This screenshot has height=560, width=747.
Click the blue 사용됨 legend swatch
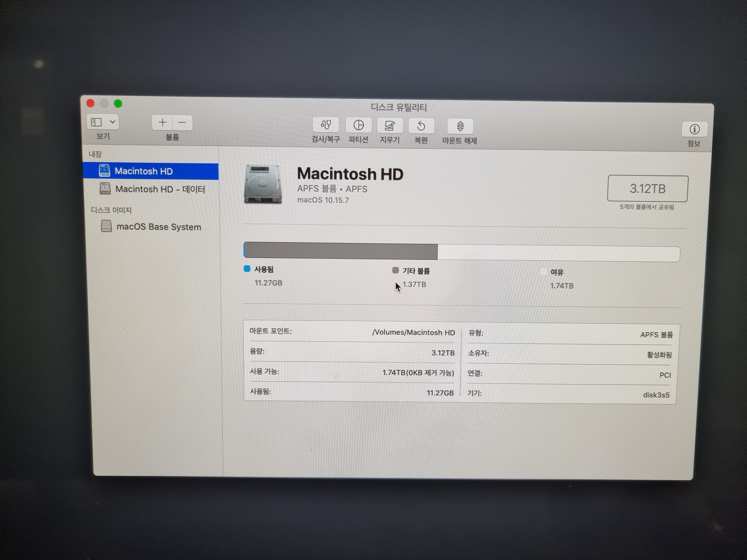click(x=247, y=269)
